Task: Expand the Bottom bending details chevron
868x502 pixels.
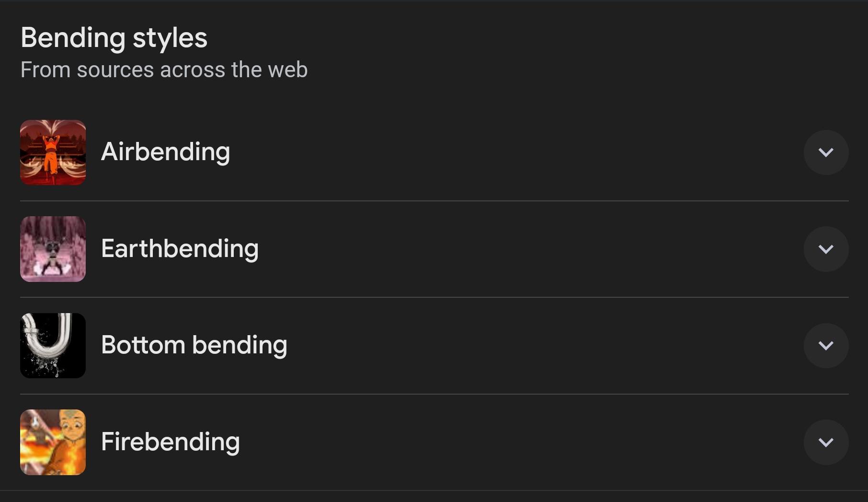Action: click(x=826, y=345)
